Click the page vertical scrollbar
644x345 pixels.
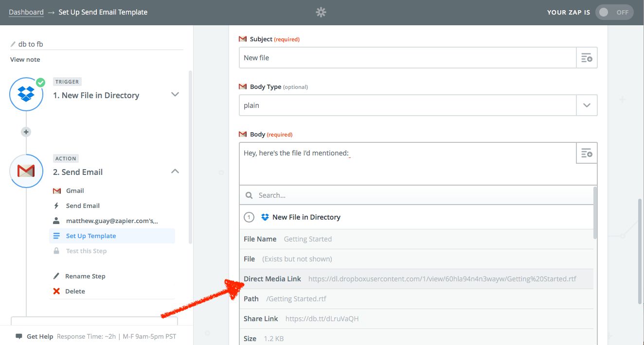pos(640,253)
